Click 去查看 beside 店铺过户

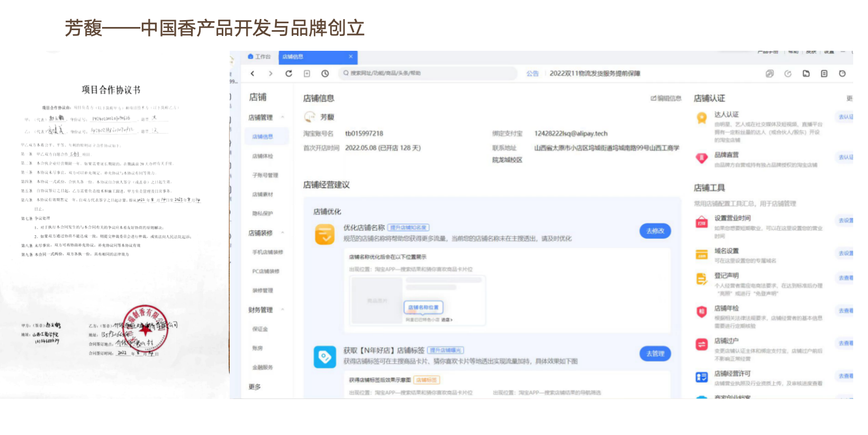pos(846,343)
